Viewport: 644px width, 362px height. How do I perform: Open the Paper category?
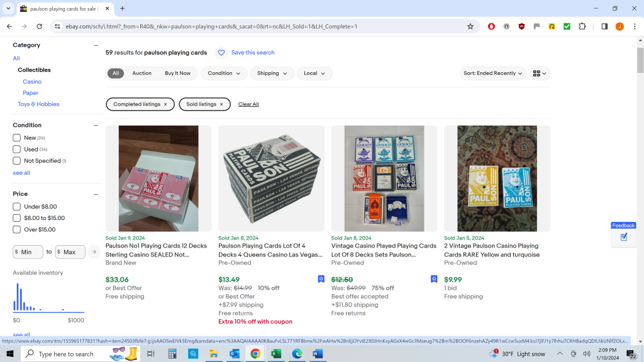click(30, 93)
